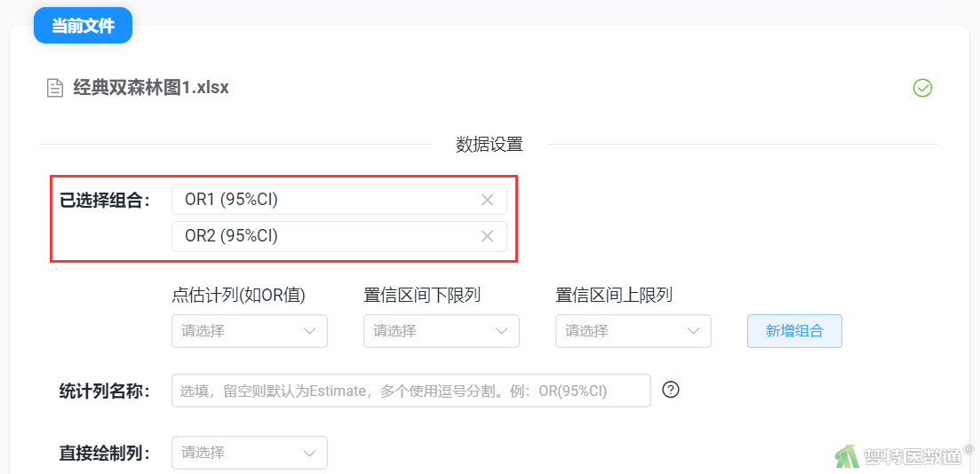Viewport: 980px width, 474px height.
Task: Click the 点估计列(如OR值) column label
Action: coord(238,296)
